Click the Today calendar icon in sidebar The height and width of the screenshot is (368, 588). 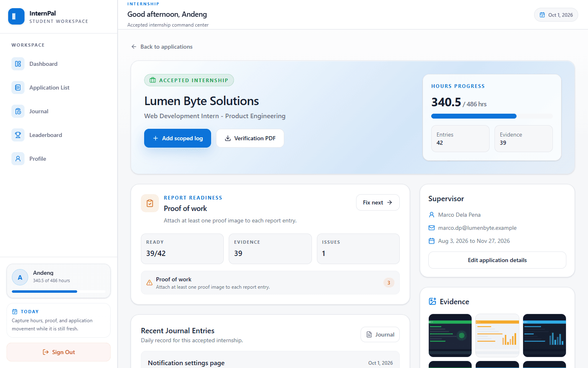pos(15,312)
